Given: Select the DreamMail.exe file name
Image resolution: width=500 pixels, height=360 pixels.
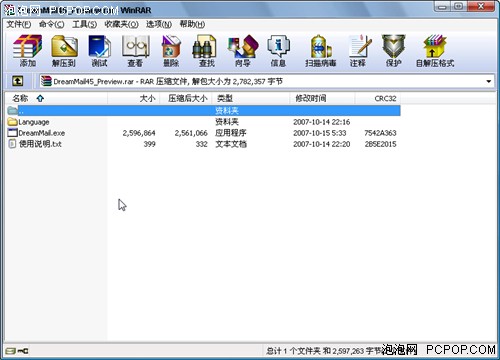Looking at the screenshot, I should [42, 133].
